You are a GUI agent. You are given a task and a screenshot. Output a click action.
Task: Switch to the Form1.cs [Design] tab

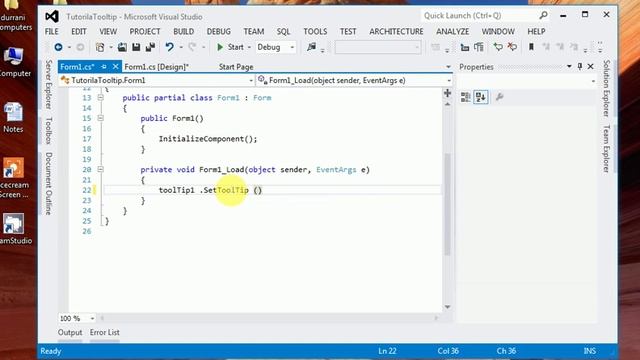pyautogui.click(x=156, y=67)
